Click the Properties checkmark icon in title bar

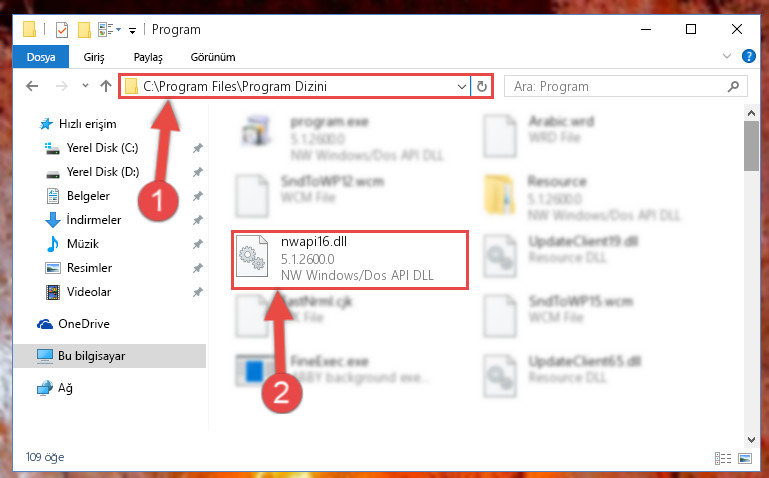coord(62,30)
